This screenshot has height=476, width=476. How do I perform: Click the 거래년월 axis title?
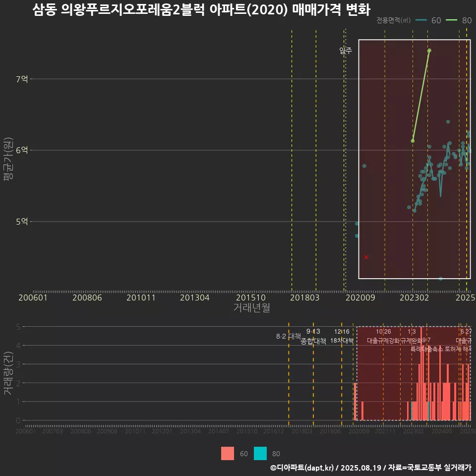pos(252,307)
